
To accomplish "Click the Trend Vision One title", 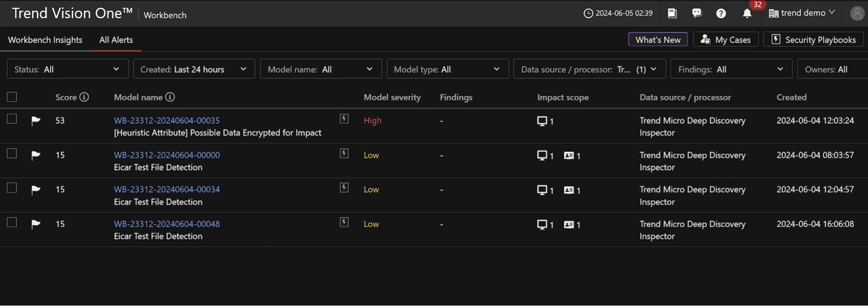I will point(72,13).
